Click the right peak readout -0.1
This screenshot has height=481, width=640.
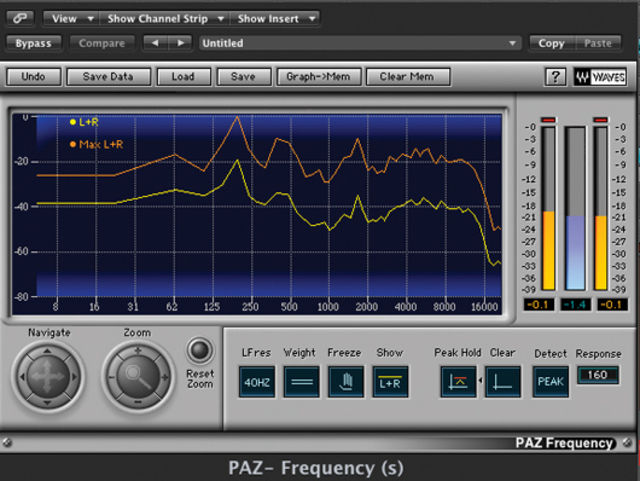pyautogui.click(x=612, y=305)
